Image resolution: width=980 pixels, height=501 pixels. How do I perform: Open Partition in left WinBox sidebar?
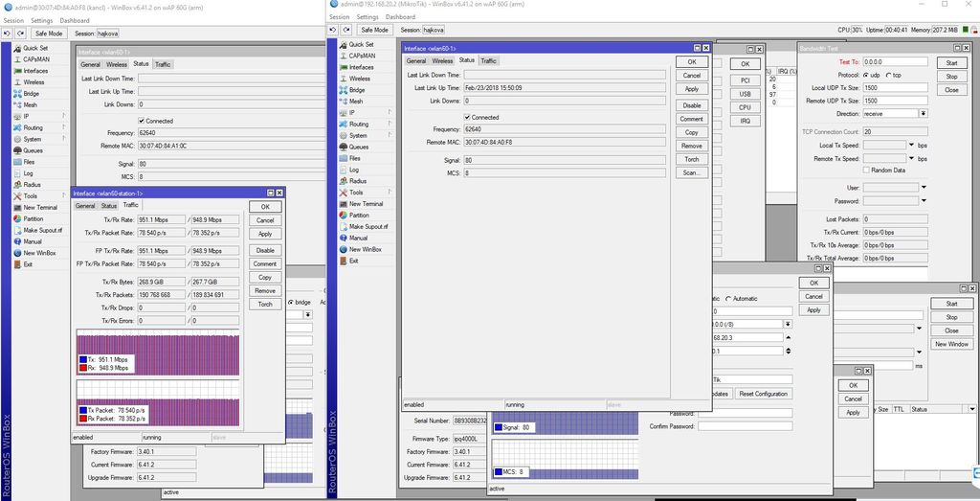pos(33,219)
